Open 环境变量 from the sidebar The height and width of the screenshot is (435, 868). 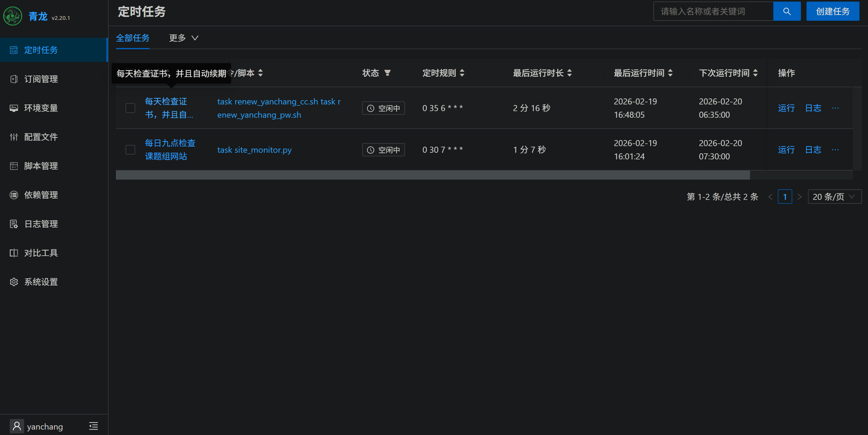coord(41,108)
